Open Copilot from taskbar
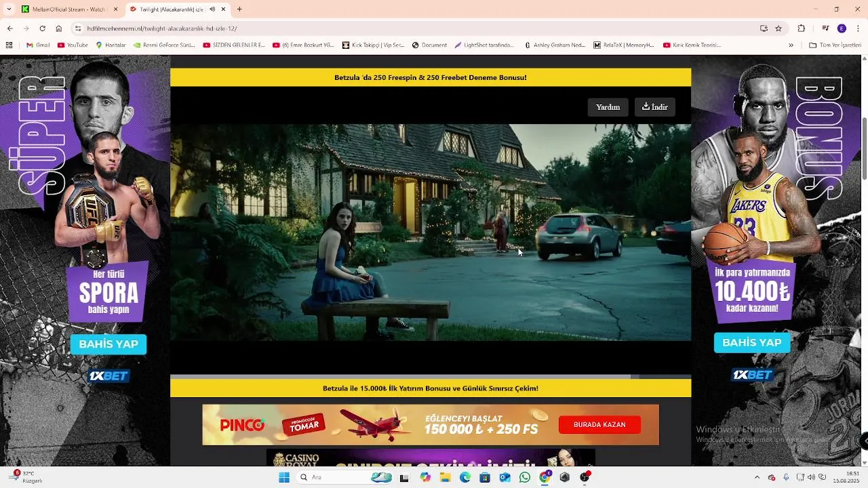Screen dimensions: 868x488 [x=425, y=477]
